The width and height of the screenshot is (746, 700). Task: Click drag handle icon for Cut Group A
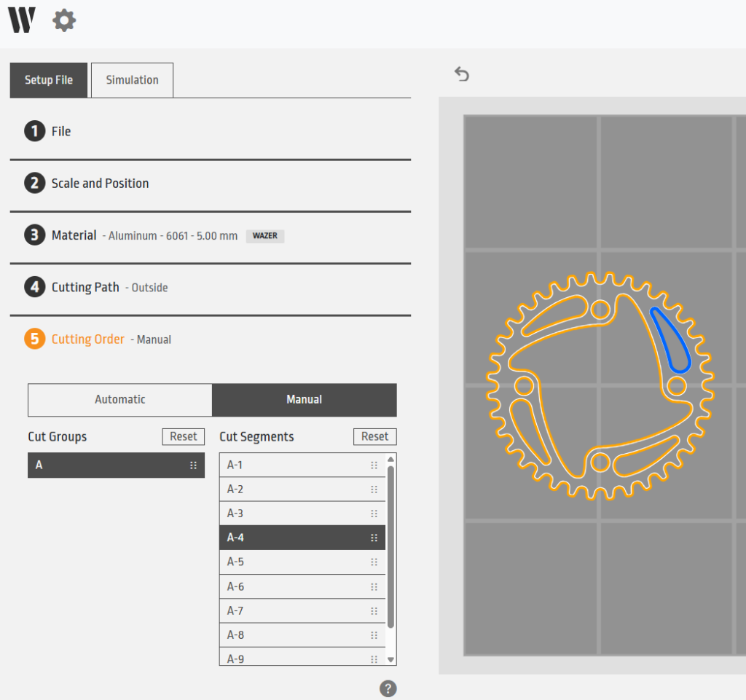193,465
